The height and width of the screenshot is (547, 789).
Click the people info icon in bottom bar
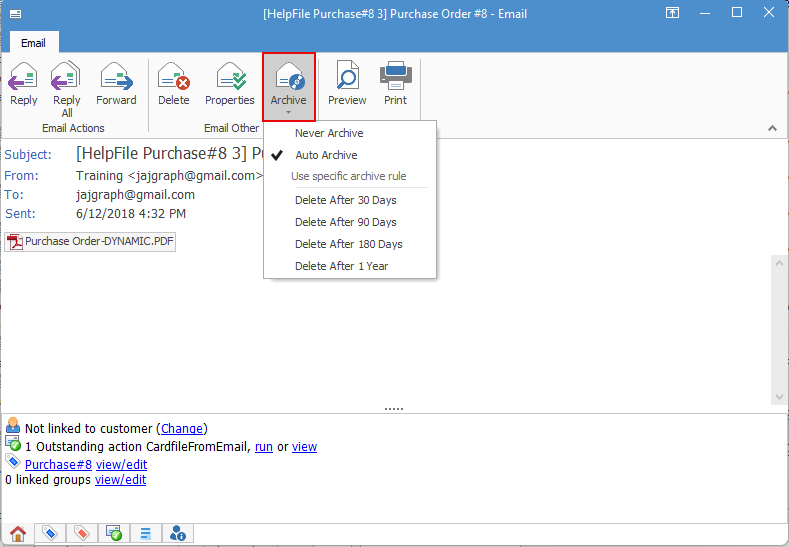(x=178, y=533)
